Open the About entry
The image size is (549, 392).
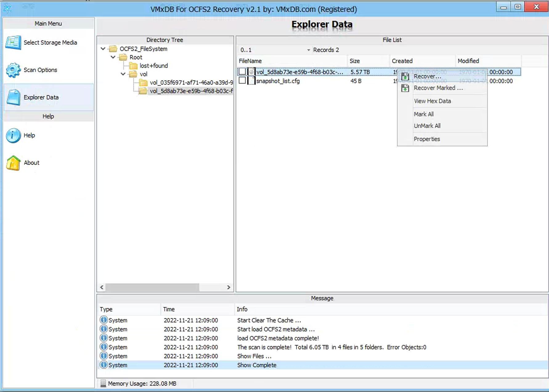click(x=49, y=163)
